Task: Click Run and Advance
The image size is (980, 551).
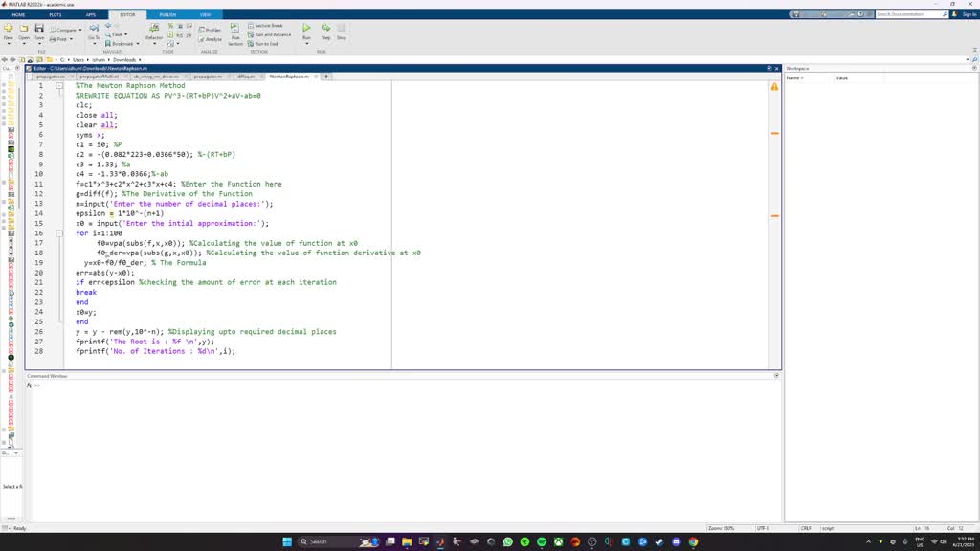Action: tap(269, 35)
